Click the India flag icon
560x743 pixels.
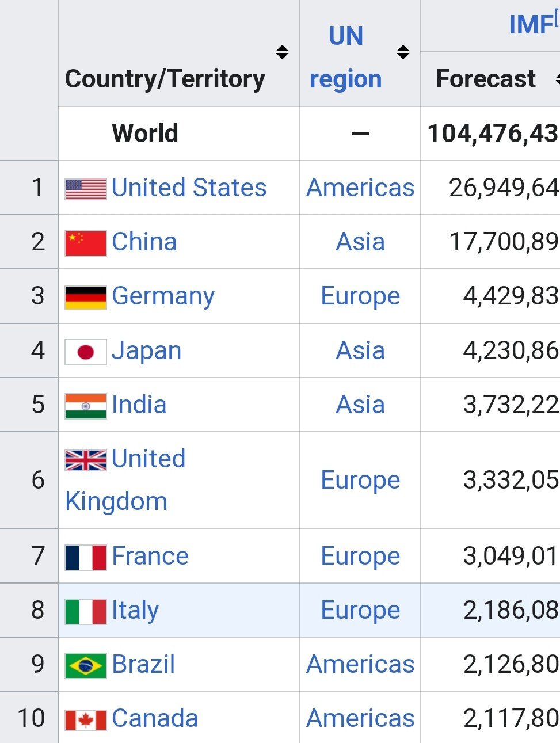[85, 406]
